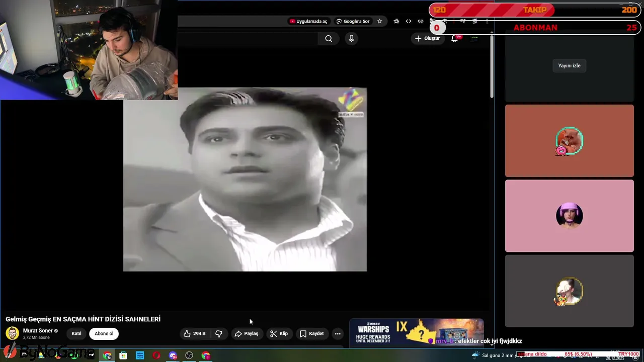Click Paylaş share button
Image resolution: width=644 pixels, height=362 pixels.
(x=247, y=334)
